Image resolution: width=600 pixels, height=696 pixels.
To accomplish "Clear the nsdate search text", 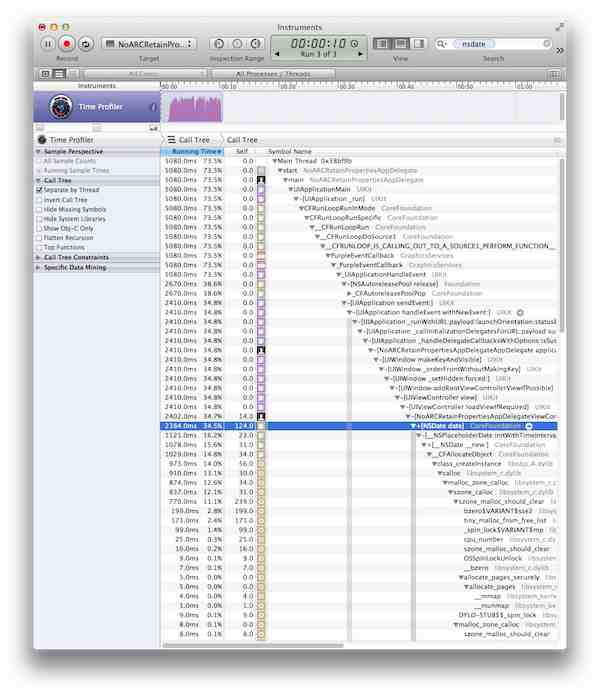I will coord(547,44).
